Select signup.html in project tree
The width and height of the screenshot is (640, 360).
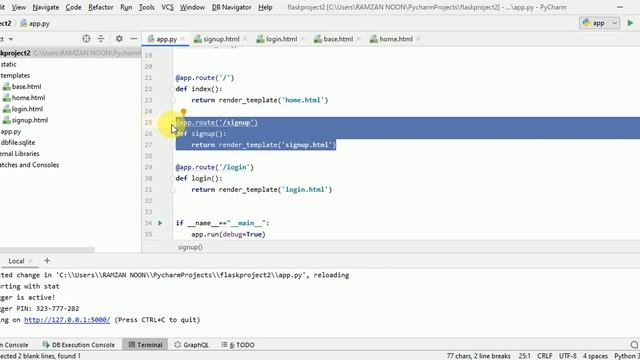(25, 120)
